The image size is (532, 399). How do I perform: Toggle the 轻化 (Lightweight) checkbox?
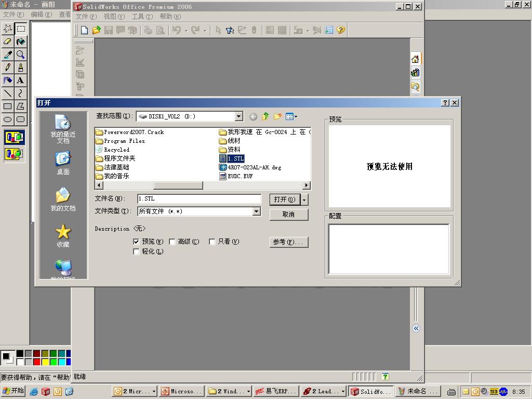point(137,251)
